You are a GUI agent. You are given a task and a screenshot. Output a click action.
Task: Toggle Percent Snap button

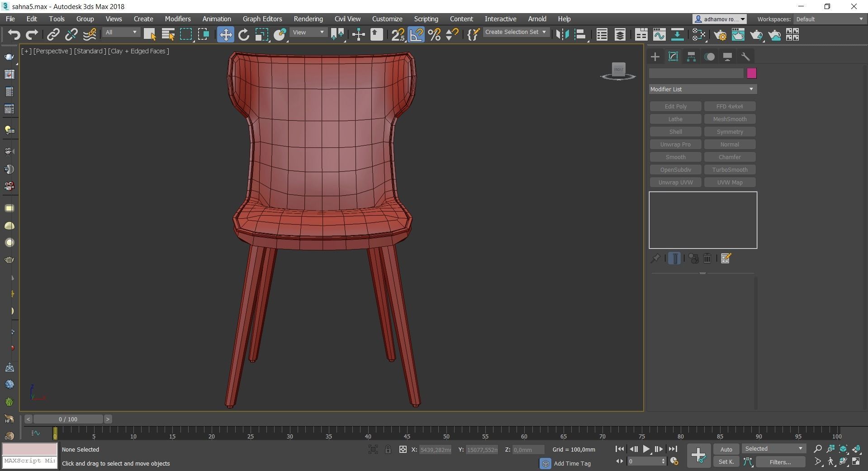click(434, 34)
